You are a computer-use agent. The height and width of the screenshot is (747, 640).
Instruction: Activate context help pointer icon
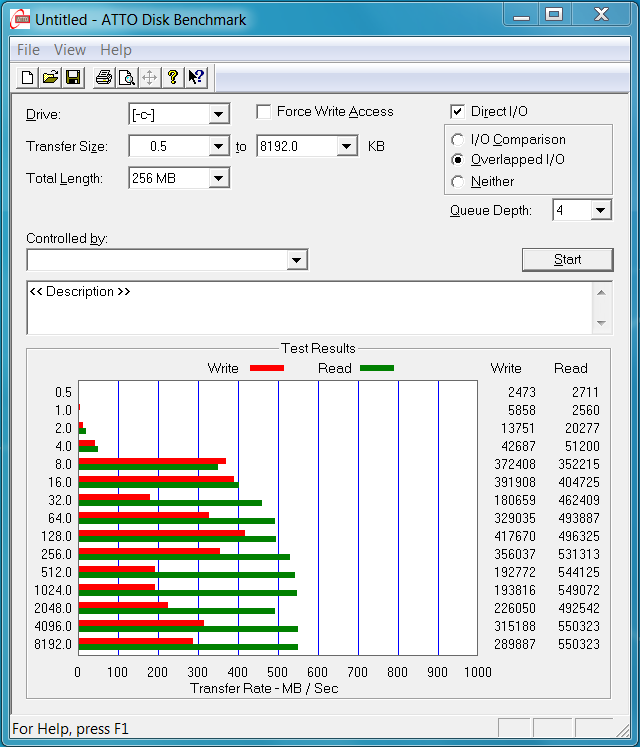coord(195,77)
